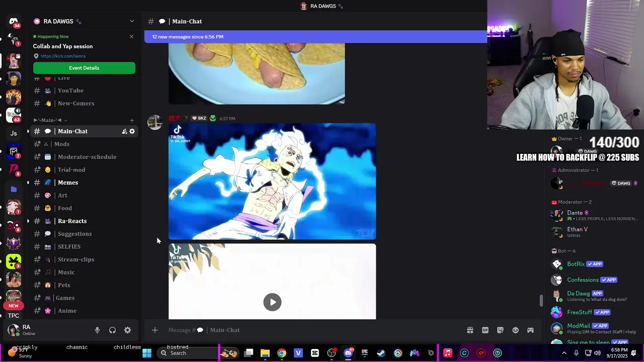
Task: Open the Moderator-schedule channel
Action: pyautogui.click(x=84, y=157)
